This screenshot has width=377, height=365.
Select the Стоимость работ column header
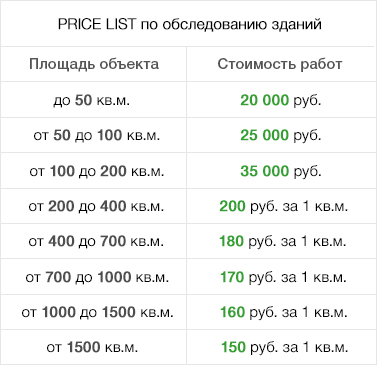280,64
